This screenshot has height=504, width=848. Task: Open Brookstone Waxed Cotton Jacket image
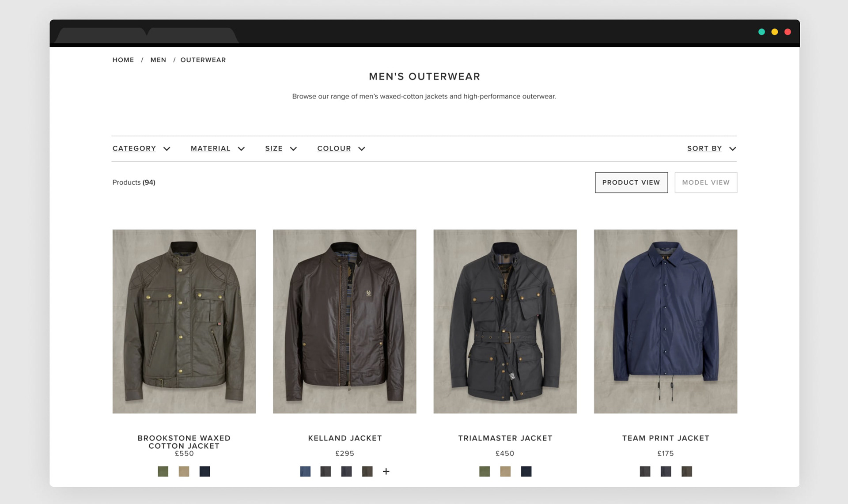pos(184,322)
